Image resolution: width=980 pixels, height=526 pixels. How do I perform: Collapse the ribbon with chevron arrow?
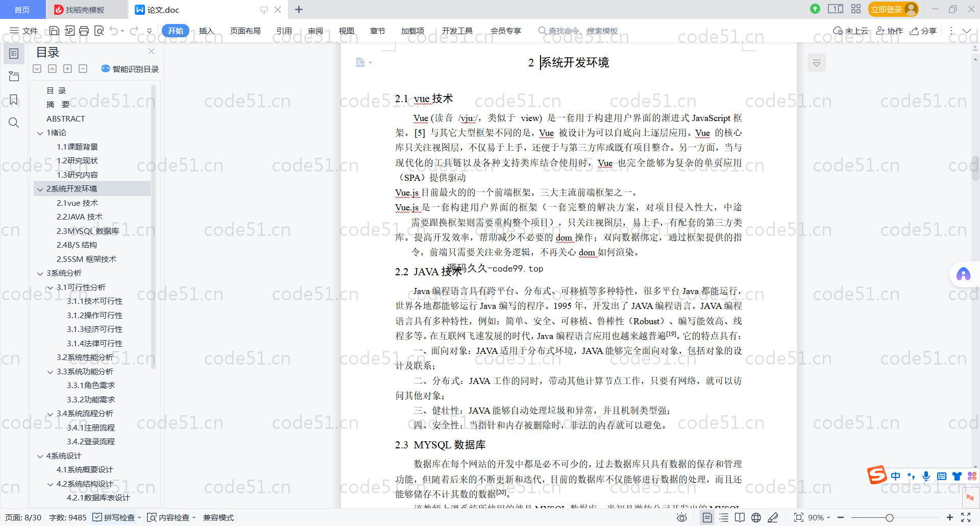(x=966, y=31)
